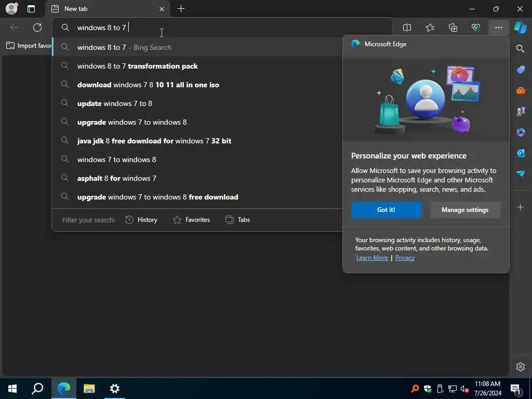Filter search by Favorites
Viewport: 532px width, 399px height.
tap(191, 220)
